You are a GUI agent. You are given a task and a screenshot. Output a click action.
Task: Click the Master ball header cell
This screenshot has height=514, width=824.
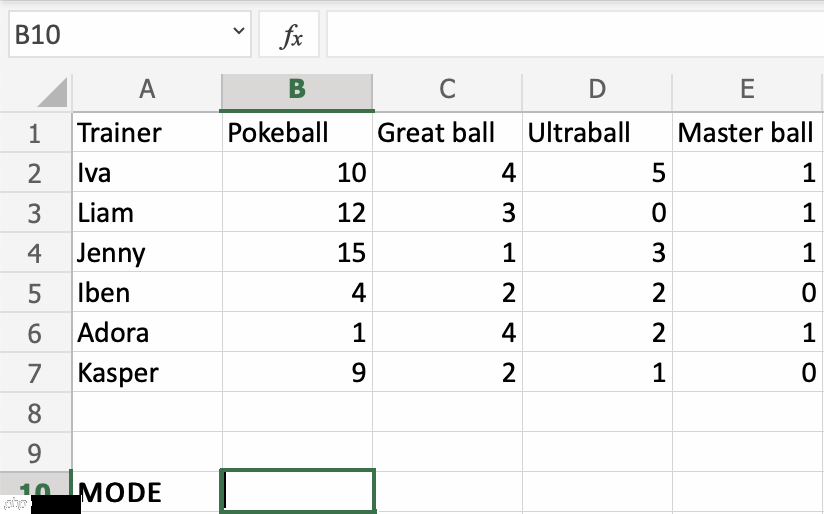pos(747,132)
